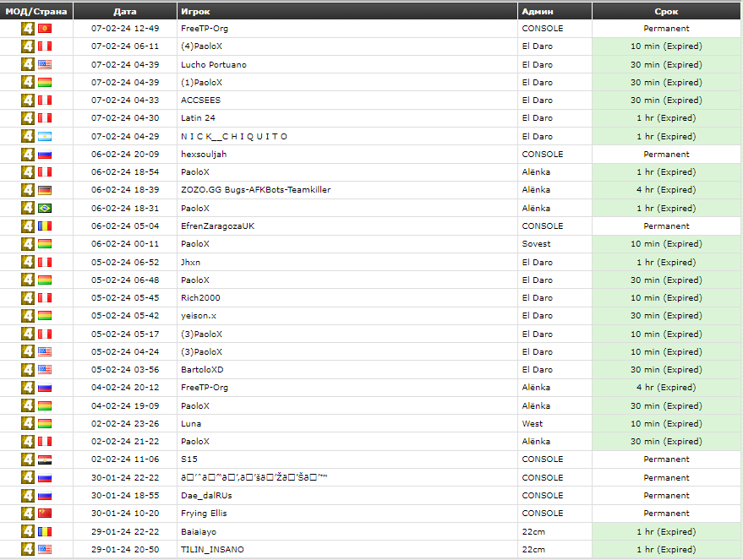The height and width of the screenshot is (560, 743).
Task: Click the Permanent term for Dae_dalRUs
Action: [x=666, y=496]
